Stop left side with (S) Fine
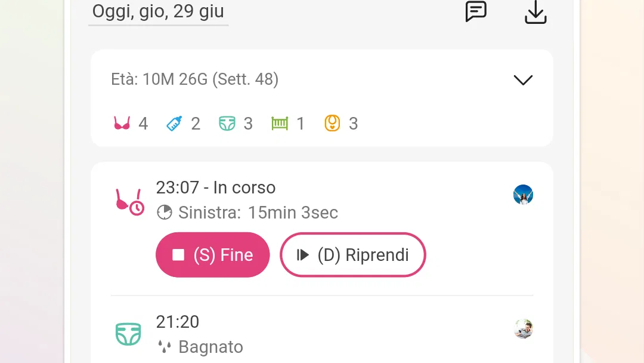The image size is (644, 363). click(213, 255)
